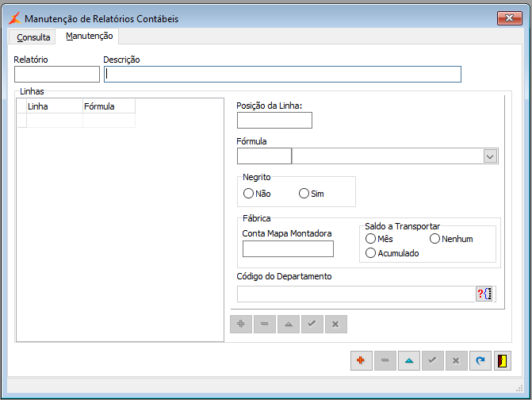Click the Posição da Linha field
The image size is (532, 400).
(274, 121)
